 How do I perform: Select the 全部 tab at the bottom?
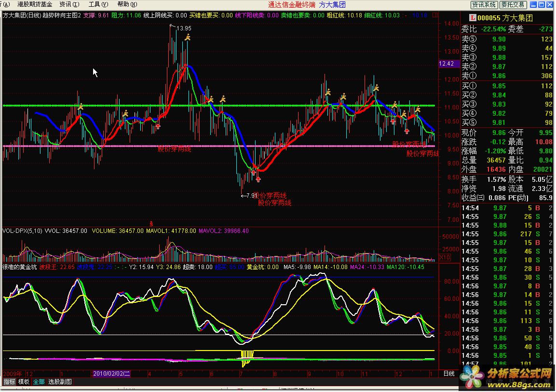pyautogui.click(x=39, y=382)
